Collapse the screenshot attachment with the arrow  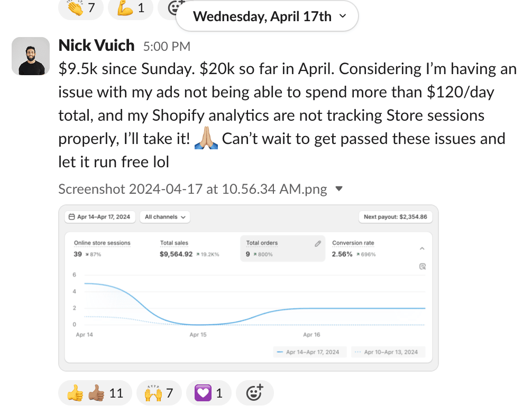340,188
